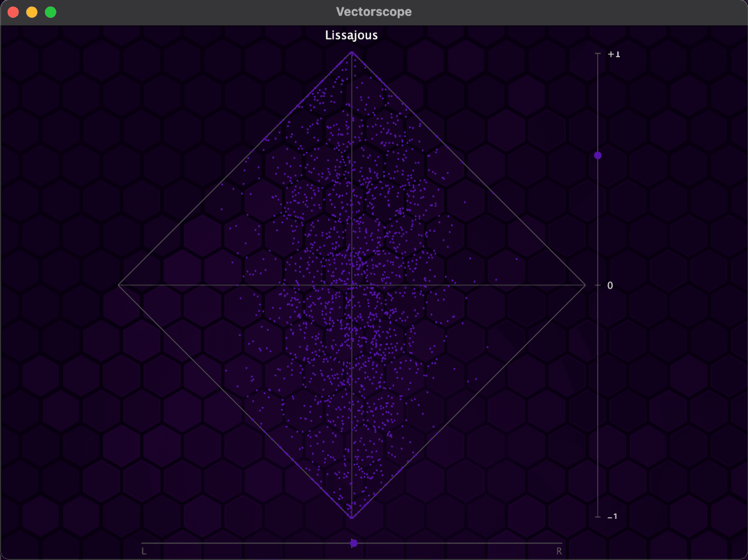
Task: Select the -1 mark on the vertical scale
Action: coord(612,516)
